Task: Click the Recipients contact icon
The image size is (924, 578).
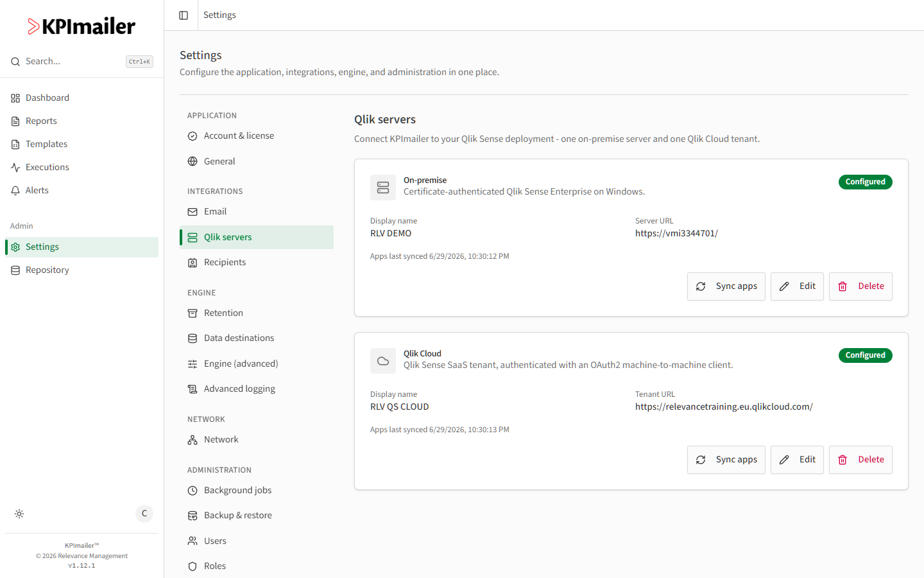Action: point(193,263)
